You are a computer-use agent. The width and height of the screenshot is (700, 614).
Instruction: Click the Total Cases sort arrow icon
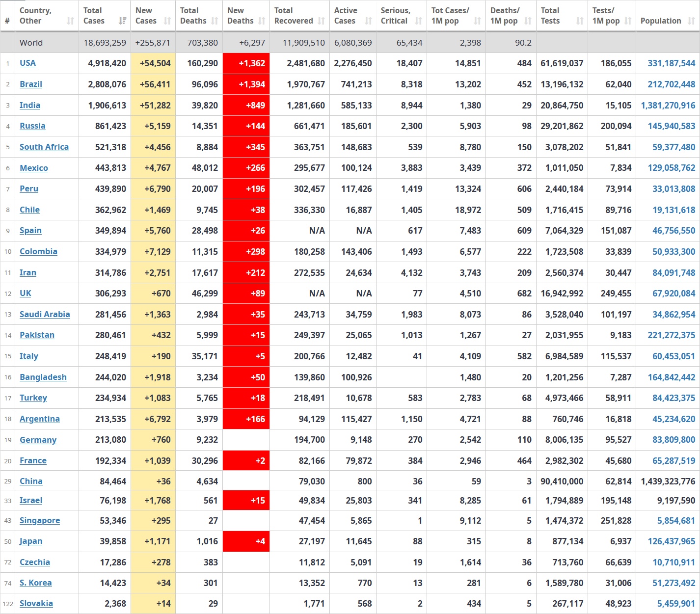(x=122, y=21)
